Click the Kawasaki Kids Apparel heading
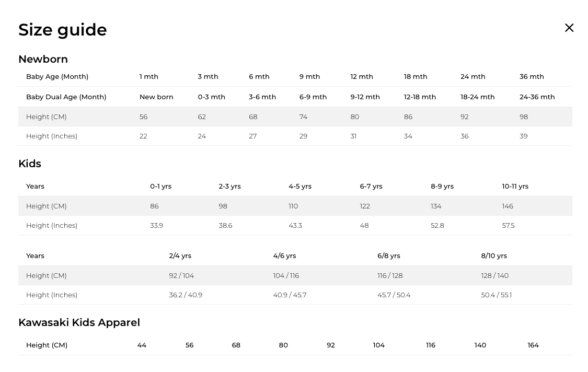The image size is (588, 372). (x=79, y=322)
